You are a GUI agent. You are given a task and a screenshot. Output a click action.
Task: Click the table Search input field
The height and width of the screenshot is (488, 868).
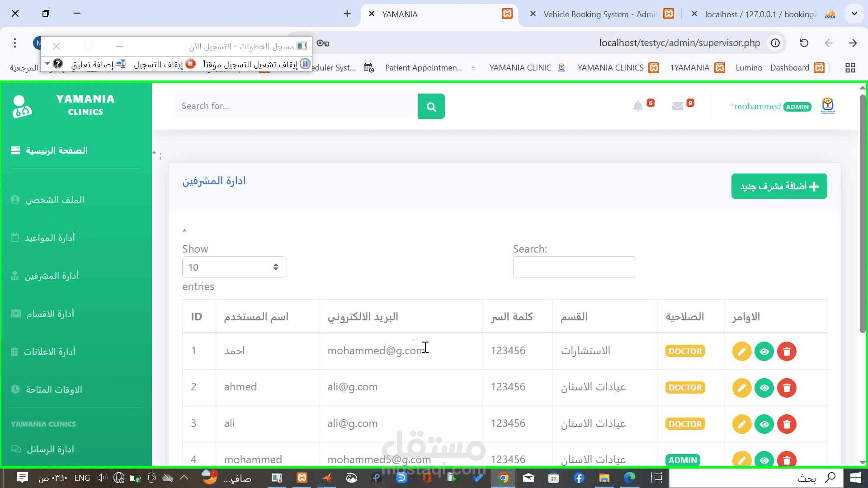coord(574,267)
